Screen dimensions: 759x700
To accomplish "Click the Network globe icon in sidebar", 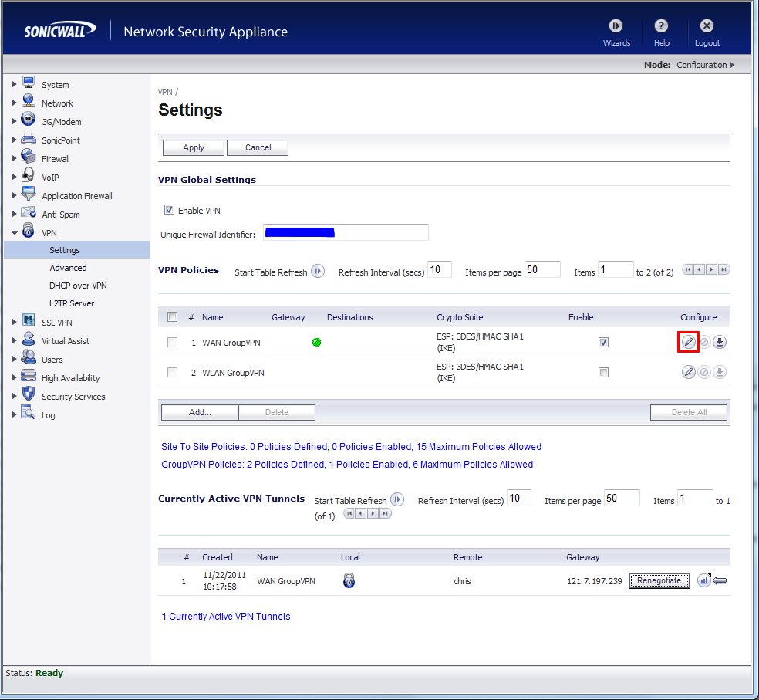I will [29, 101].
